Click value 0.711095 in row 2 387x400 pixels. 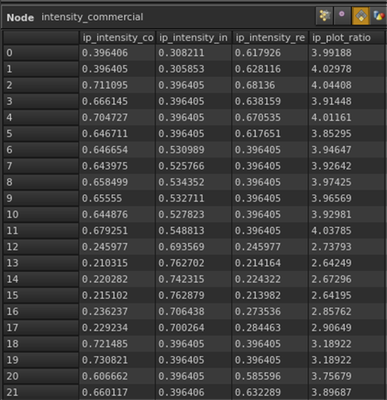(105, 85)
